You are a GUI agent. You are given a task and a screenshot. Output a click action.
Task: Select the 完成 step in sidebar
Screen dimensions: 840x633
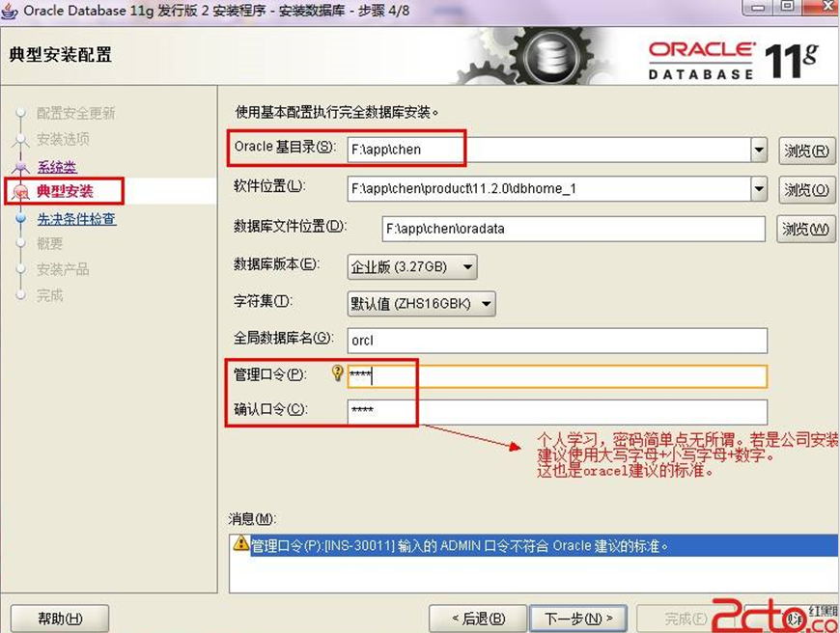(x=50, y=295)
